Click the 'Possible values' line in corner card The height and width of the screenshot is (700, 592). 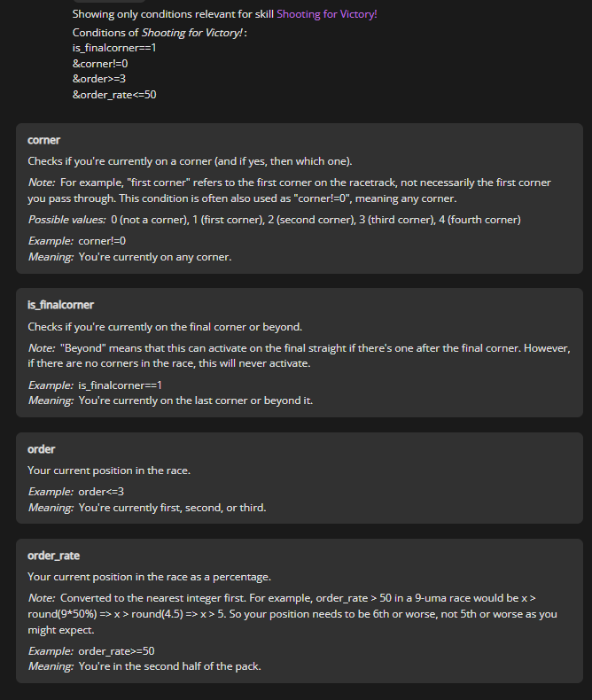274,220
